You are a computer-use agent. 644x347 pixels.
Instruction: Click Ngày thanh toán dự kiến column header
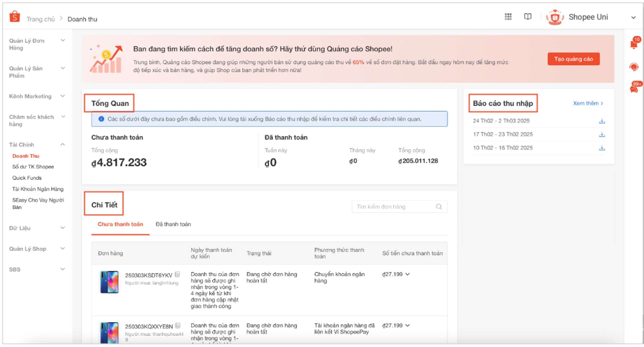coord(211,253)
